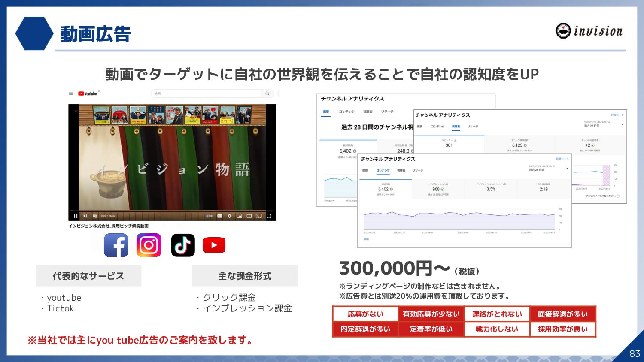Viewport: 644px width, 362px height.
Task: Click the 有効応募が少ない red tag
Action: tap(431, 314)
